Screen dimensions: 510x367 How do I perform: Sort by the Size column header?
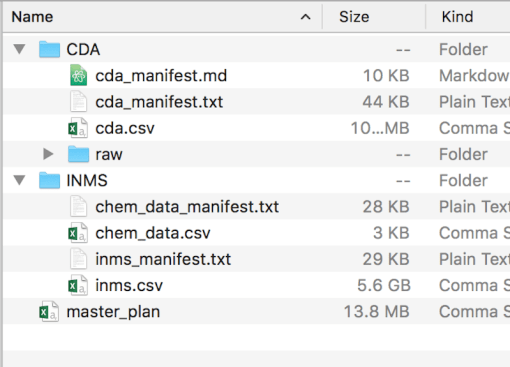click(x=354, y=17)
